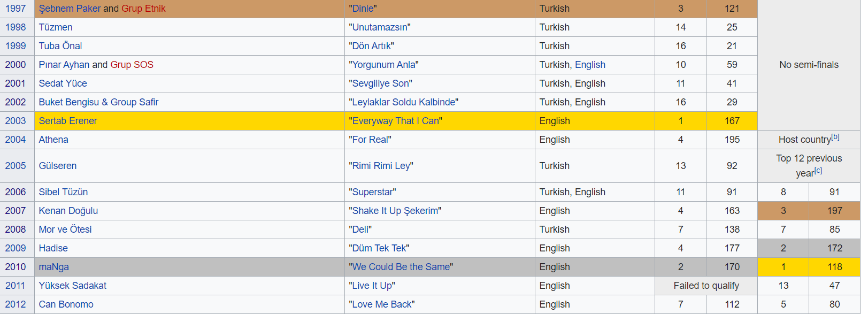
Task: Open footnote c after Top 12 previous year
Action: coord(818,171)
